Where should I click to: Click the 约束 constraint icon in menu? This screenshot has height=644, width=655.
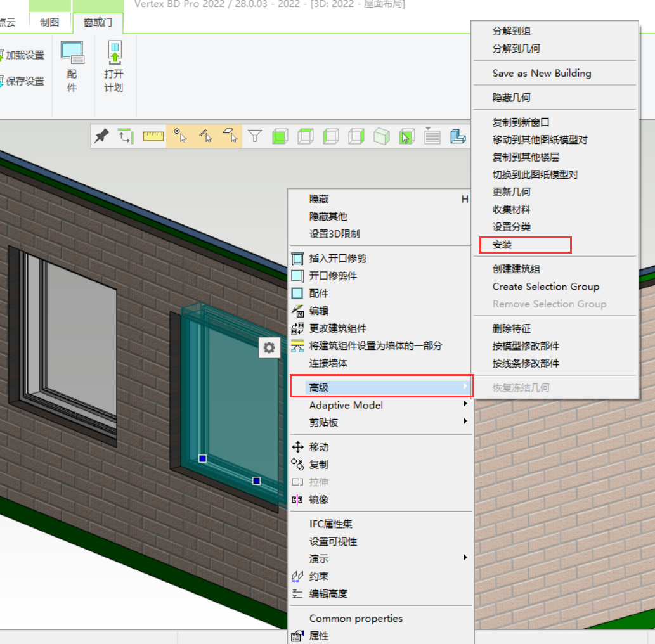[x=297, y=576]
